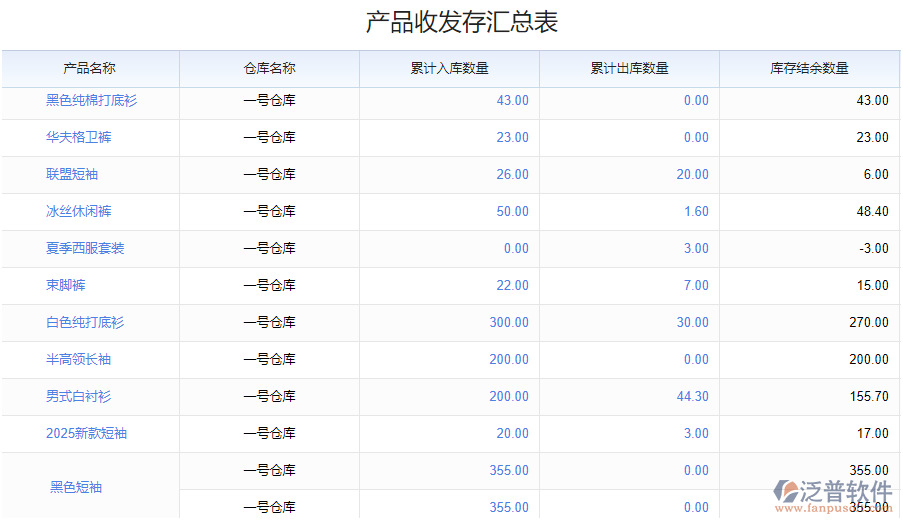
Task: Open the 黑色短袖 merged product cell
Action: [x=76, y=487]
